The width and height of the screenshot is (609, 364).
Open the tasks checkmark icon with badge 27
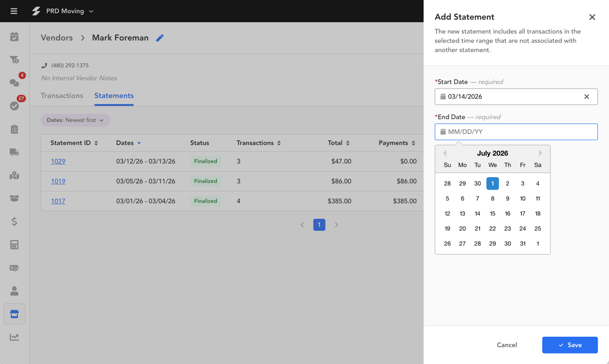[x=14, y=105]
